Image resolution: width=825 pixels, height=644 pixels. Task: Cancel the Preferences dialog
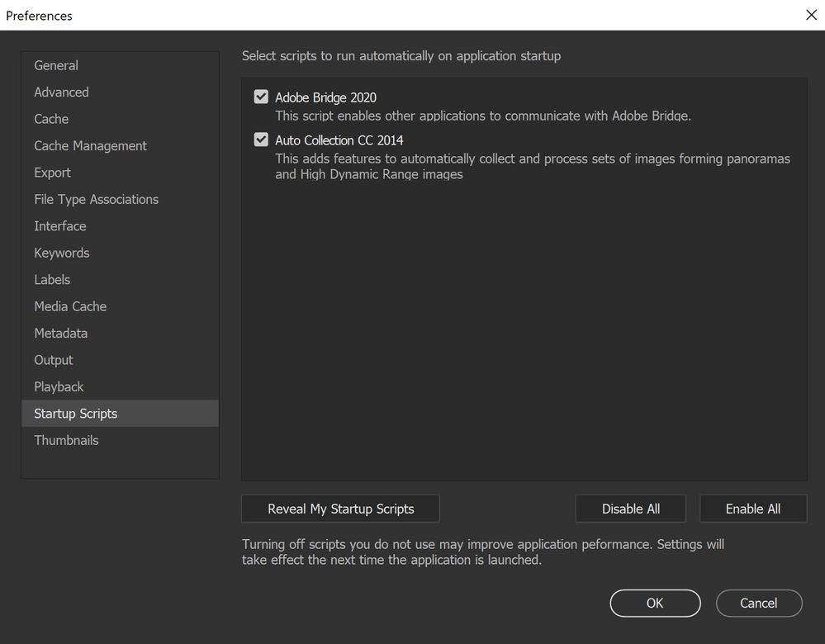pyautogui.click(x=759, y=603)
